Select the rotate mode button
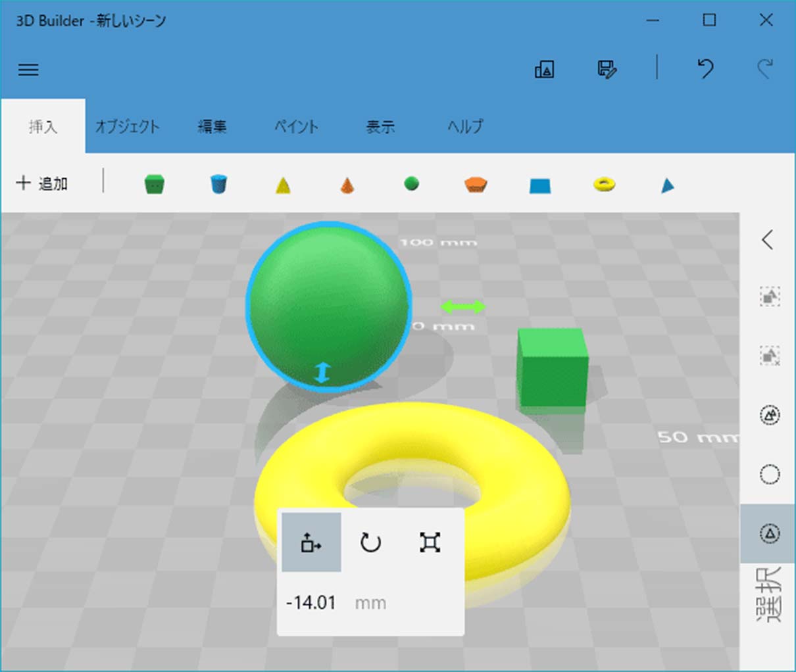 (370, 542)
